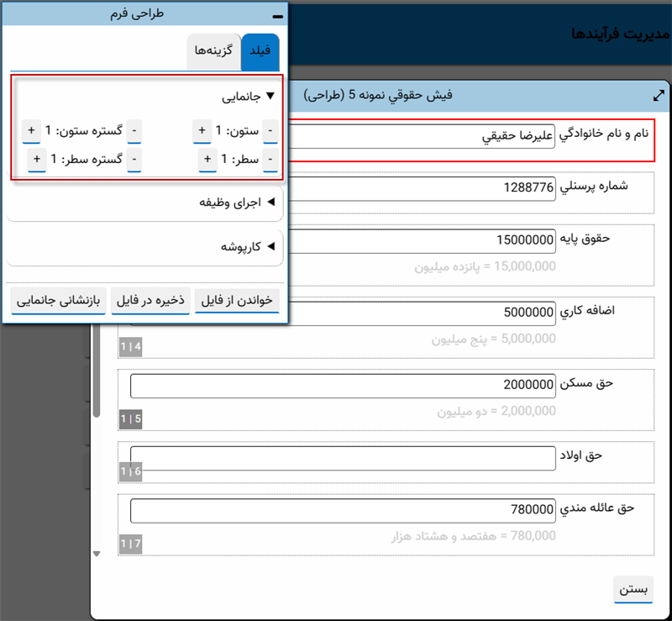
Task: Increase the سطر (row) value with plus
Action: (207, 159)
